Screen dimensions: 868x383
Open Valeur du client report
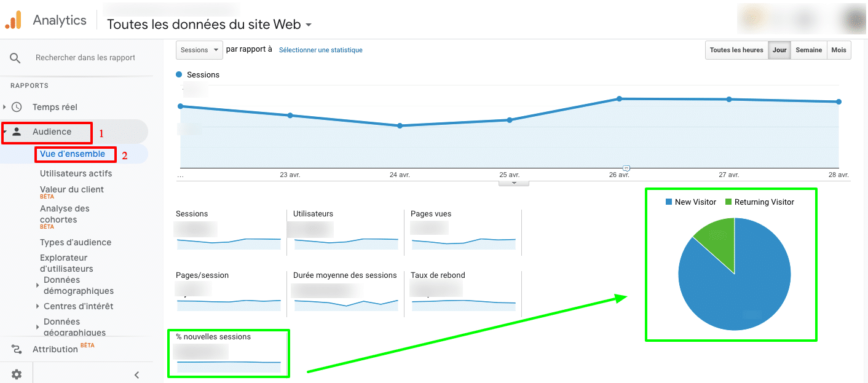[x=72, y=189]
